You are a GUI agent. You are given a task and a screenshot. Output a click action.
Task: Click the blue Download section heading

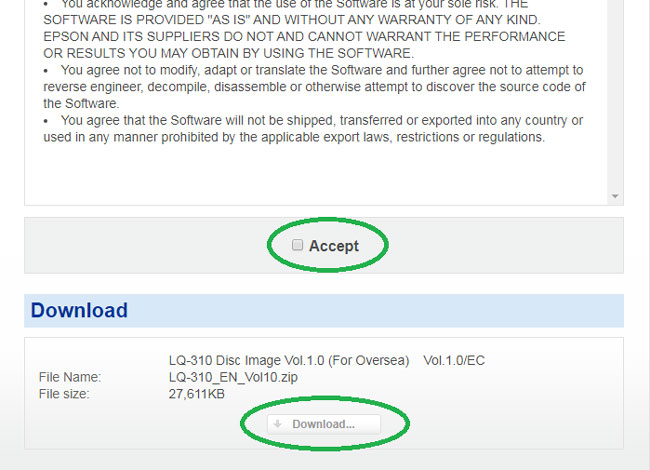[79, 310]
